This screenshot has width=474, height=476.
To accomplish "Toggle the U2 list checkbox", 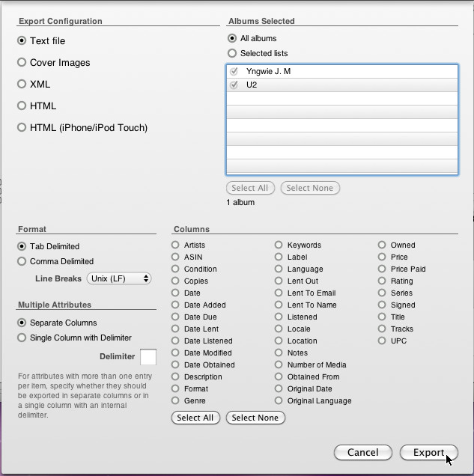I will coord(234,85).
